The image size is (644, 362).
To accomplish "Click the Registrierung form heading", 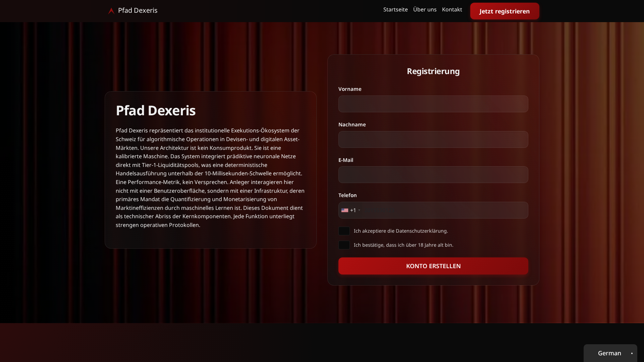I will tap(433, 71).
